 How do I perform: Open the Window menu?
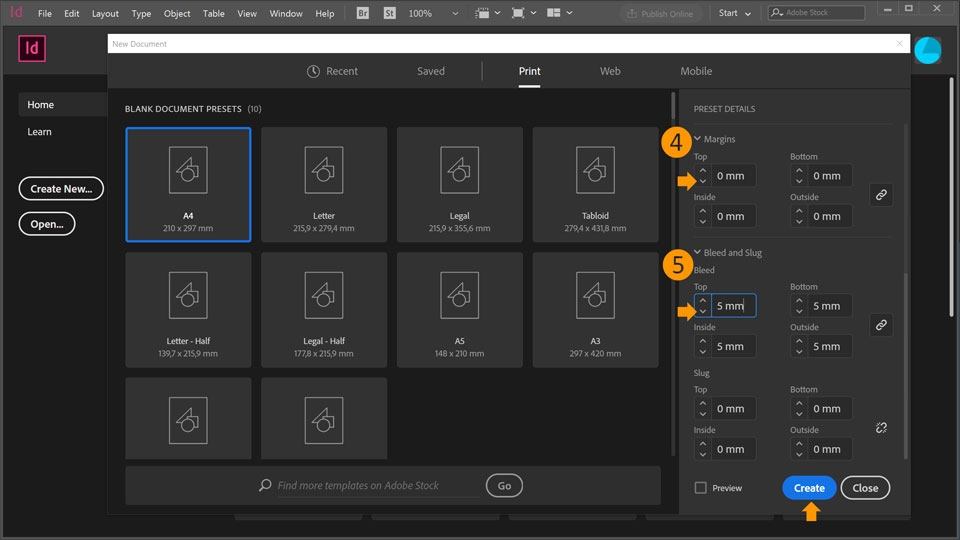(286, 13)
